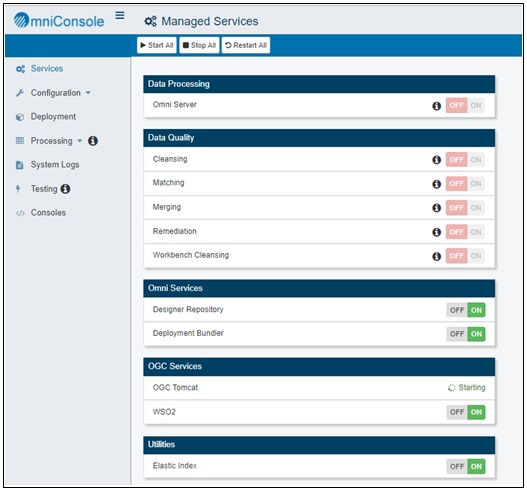This screenshot has width=527, height=491.
Task: Click the info icon beside Matching
Action: [436, 184]
